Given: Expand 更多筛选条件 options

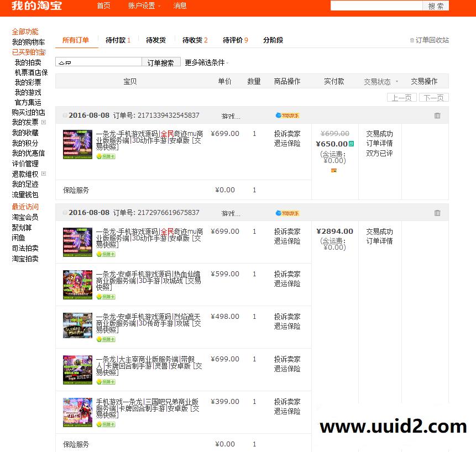Looking at the screenshot, I should click(x=205, y=62).
